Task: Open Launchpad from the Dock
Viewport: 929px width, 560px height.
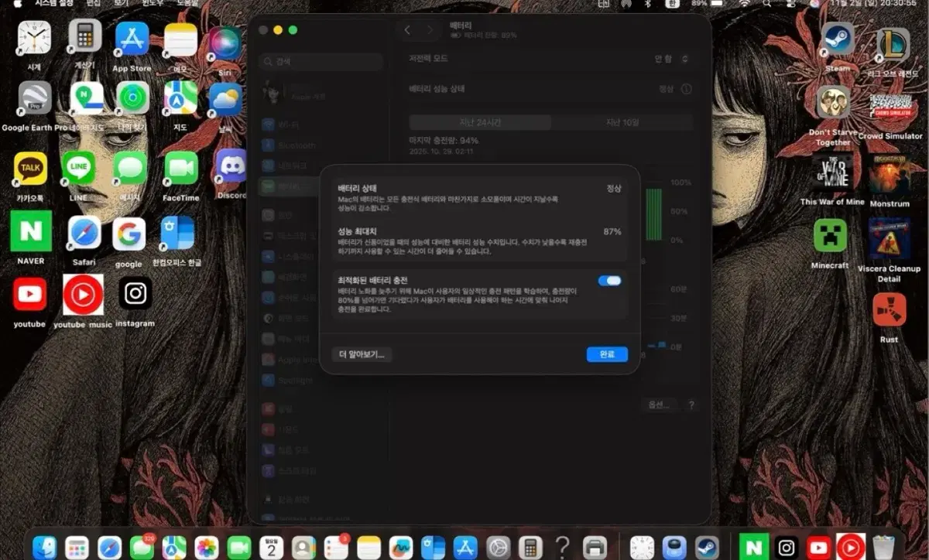Action: click(x=77, y=547)
